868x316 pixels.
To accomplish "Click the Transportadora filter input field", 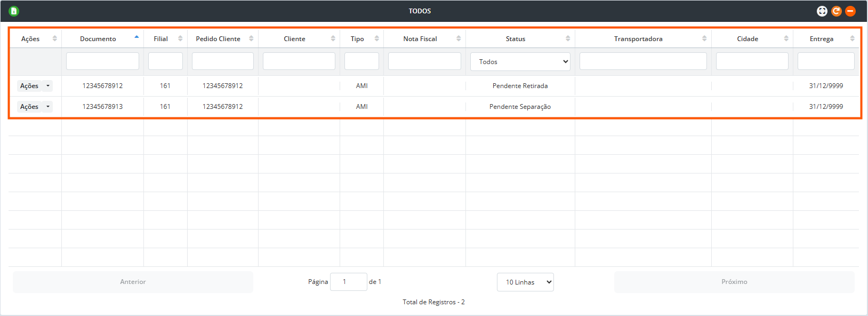I will [x=642, y=61].
